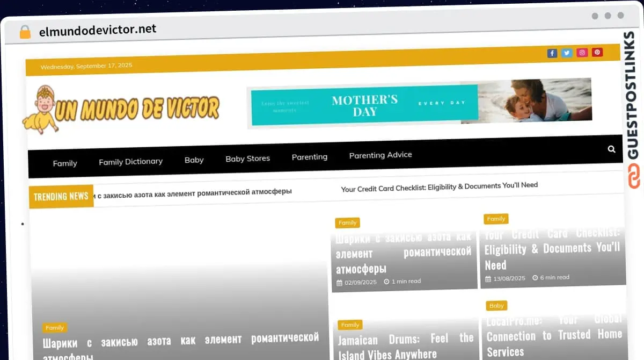Open the Facebook social icon
This screenshot has height=360, width=644.
pyautogui.click(x=552, y=53)
